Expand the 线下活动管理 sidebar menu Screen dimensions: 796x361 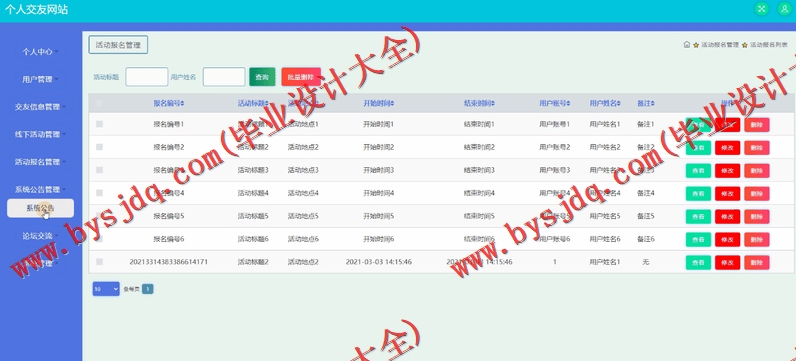(41, 134)
